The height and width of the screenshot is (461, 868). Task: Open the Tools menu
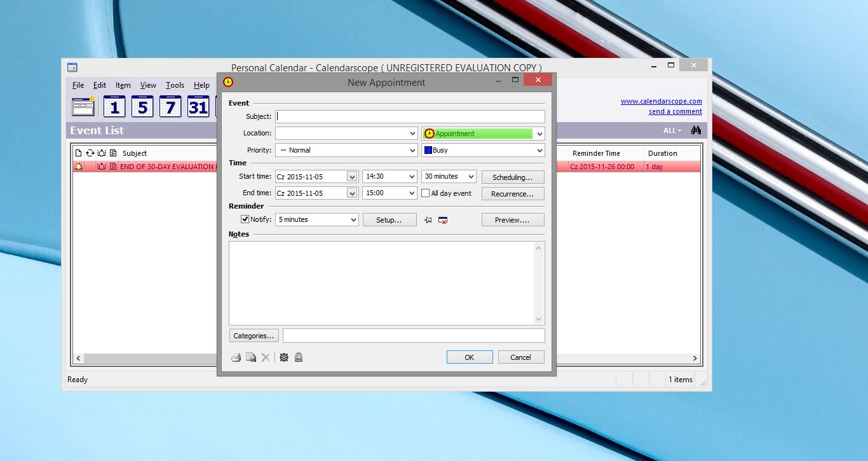tap(175, 85)
